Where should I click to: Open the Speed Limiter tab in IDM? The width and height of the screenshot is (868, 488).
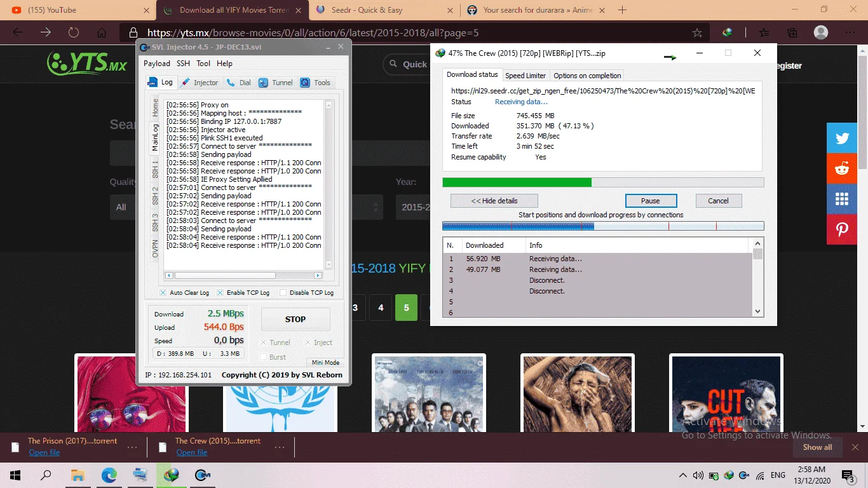coord(526,75)
